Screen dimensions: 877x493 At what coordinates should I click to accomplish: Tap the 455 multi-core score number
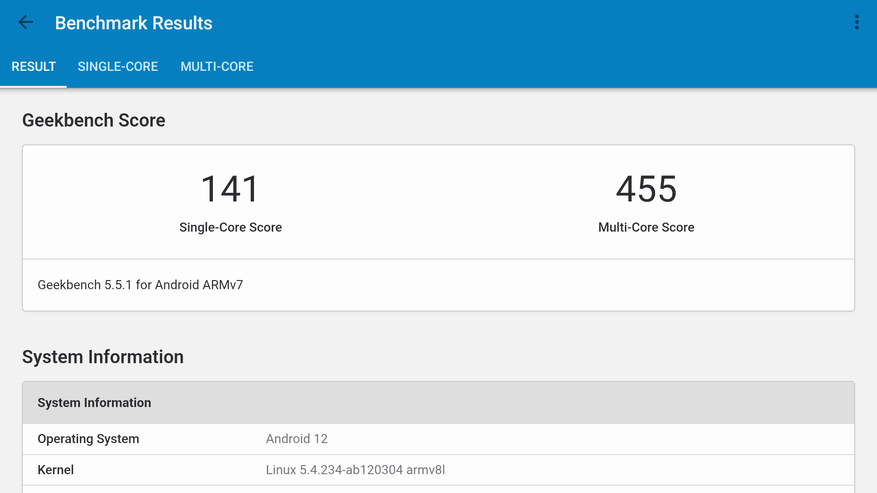point(646,189)
